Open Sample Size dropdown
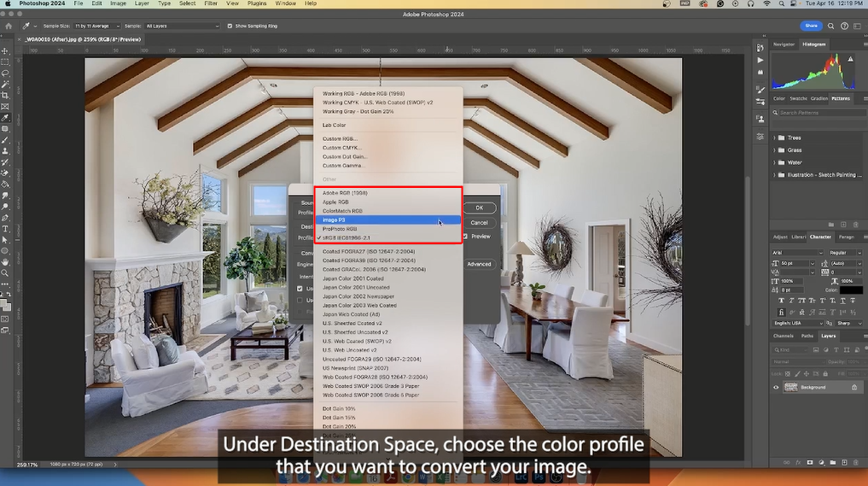868x486 pixels. tap(97, 26)
